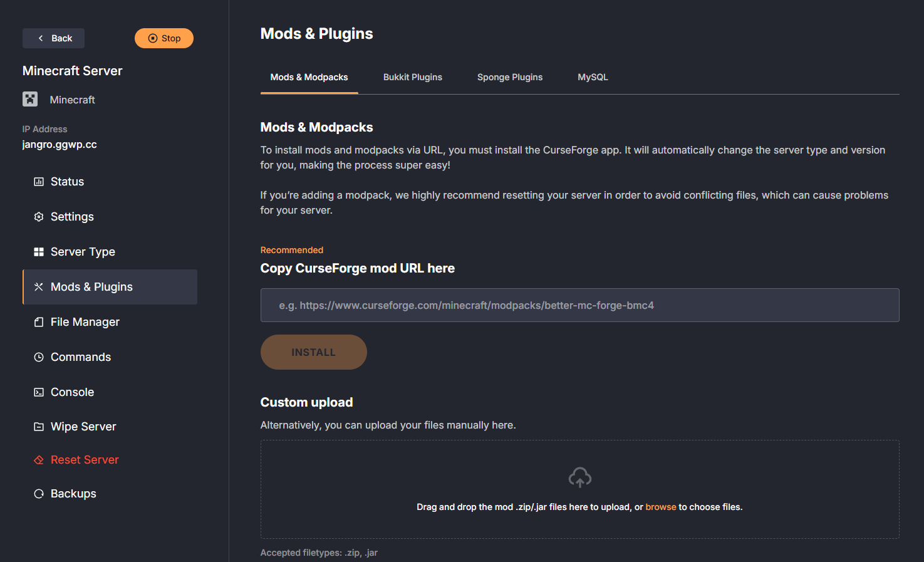Click the upload cloud icon in Custom upload
924x562 pixels.
(579, 477)
